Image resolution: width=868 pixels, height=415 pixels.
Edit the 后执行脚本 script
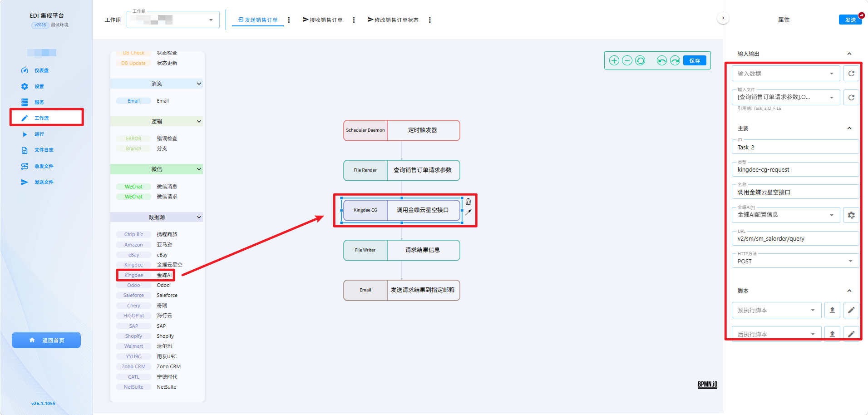(851, 334)
